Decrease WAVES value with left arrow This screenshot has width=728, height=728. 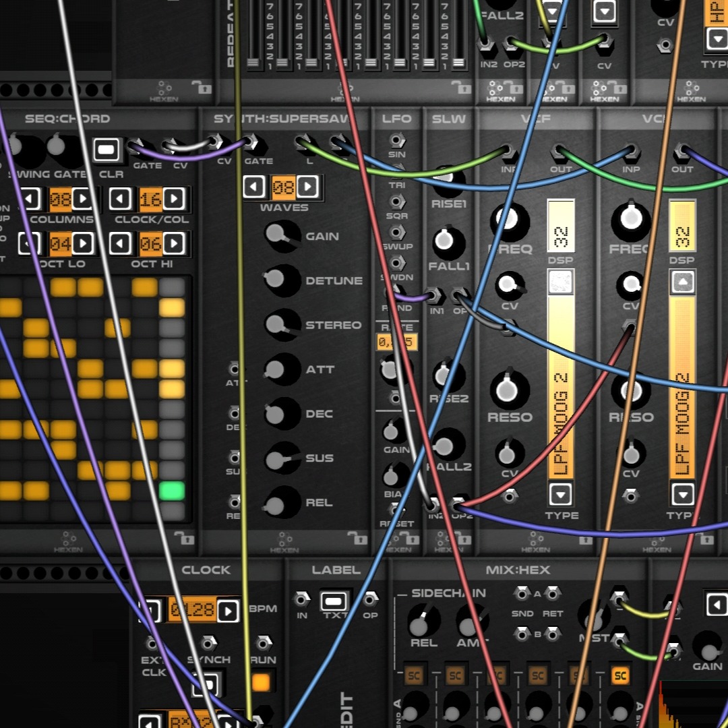[x=254, y=187]
